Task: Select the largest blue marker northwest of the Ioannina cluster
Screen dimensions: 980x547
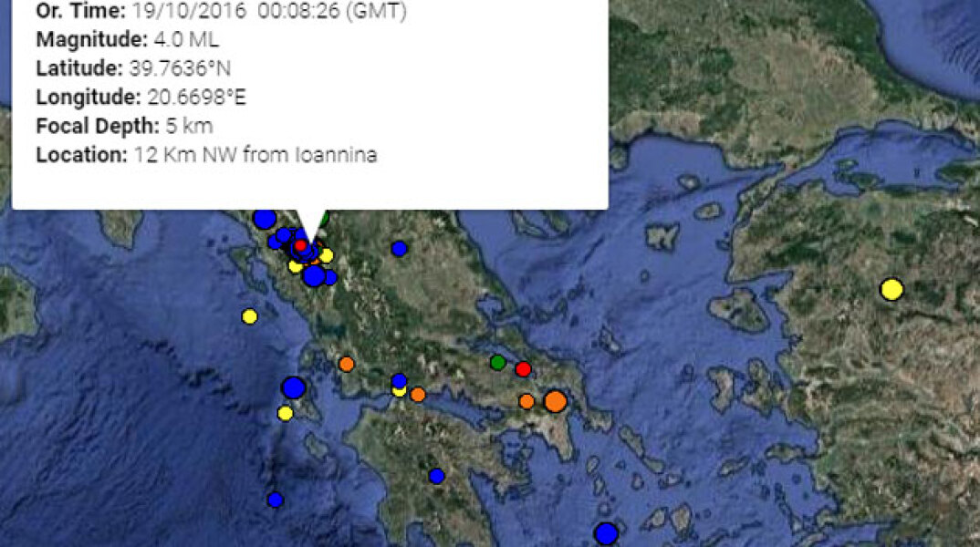Action: pyautogui.click(x=265, y=219)
